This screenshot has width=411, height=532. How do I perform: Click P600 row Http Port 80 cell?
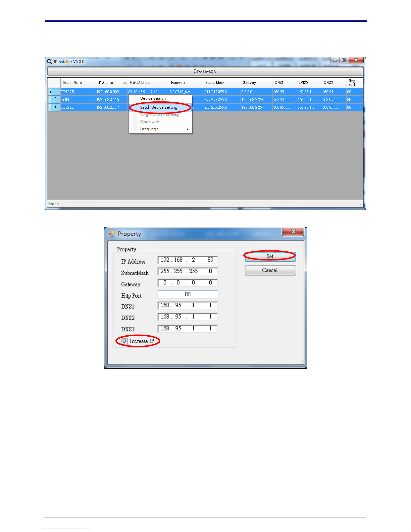pos(355,100)
